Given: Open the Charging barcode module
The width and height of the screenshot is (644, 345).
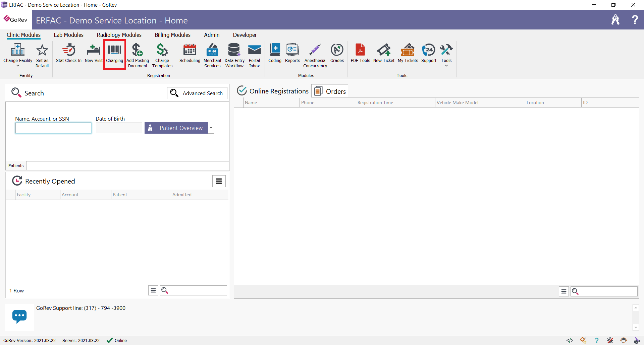Looking at the screenshot, I should [x=115, y=54].
